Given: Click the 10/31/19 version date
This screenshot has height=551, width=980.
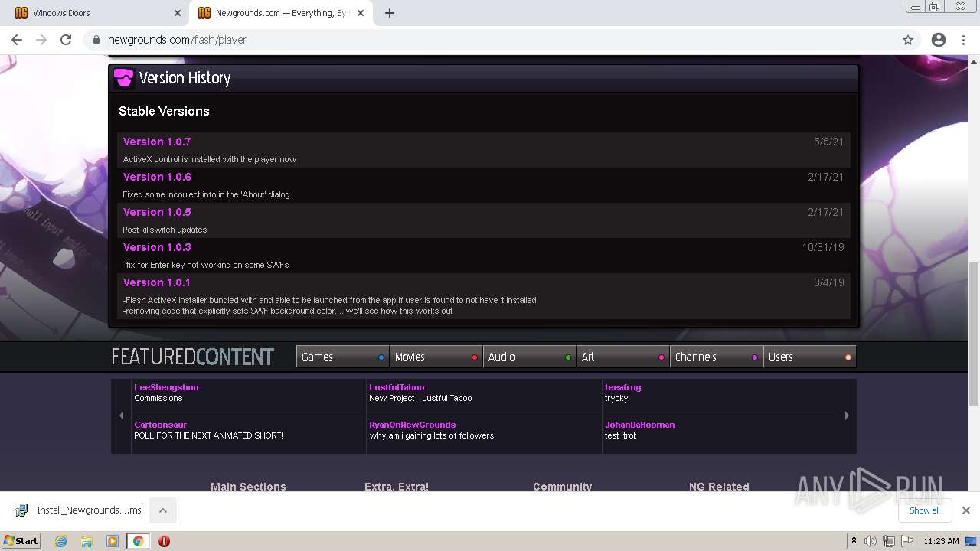Looking at the screenshot, I should coord(823,247).
